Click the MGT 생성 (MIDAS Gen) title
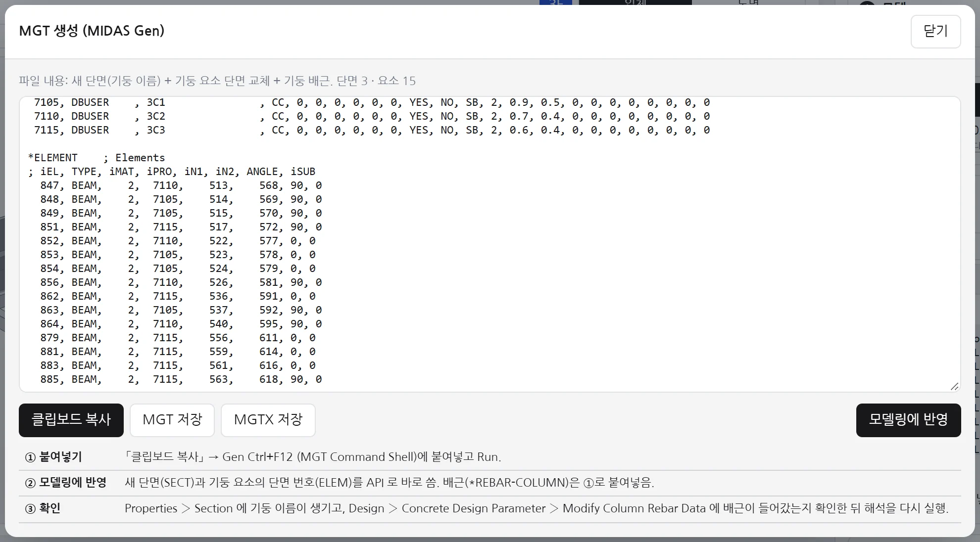This screenshot has width=980, height=542. click(92, 31)
